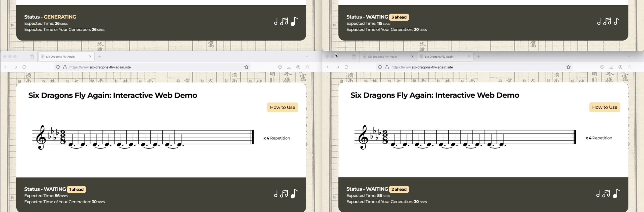Click 'Expected Time: 86 secs' text
Screen dimensions: 644x212
368,196
